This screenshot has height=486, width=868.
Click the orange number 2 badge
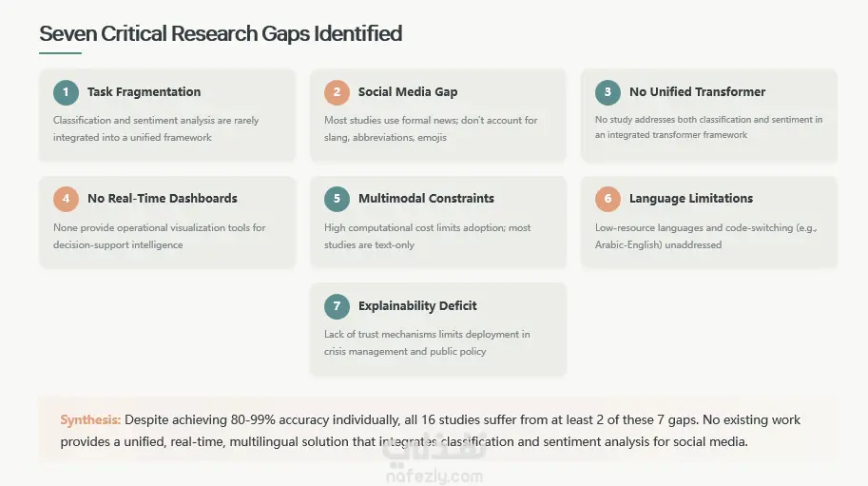coord(337,92)
